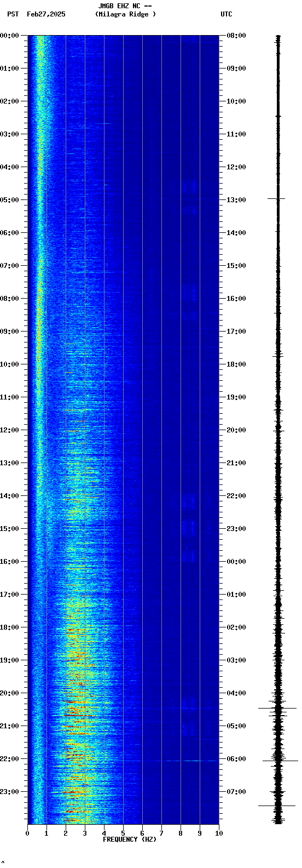Click the seismogram spike near 06:00 UTC
302x868 pixels.
click(x=280, y=761)
